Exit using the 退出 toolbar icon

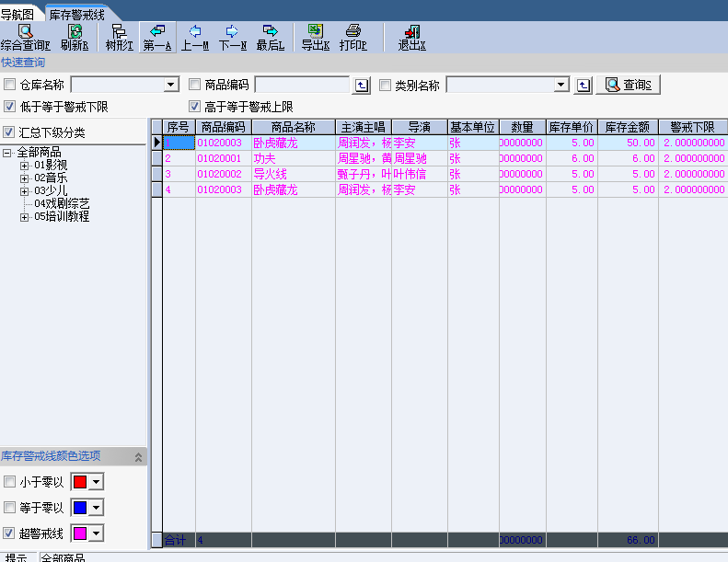[411, 37]
